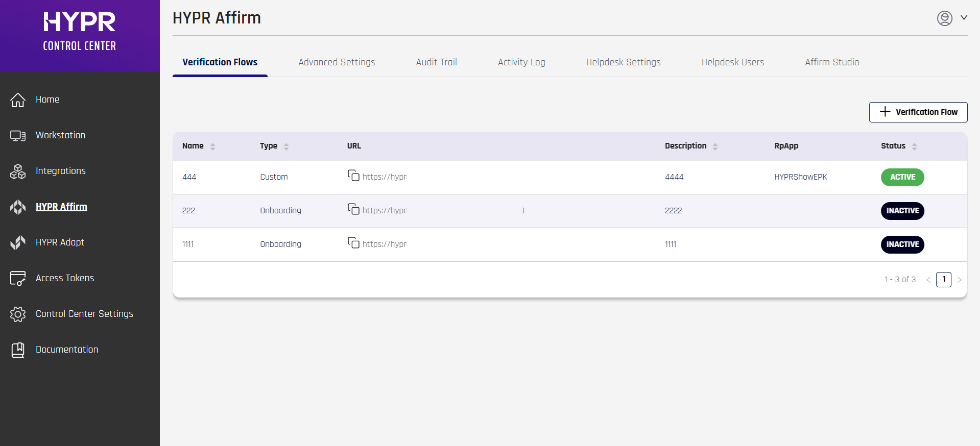Open the Documentation book icon
Screen dimensions: 980x446
(x=18, y=350)
